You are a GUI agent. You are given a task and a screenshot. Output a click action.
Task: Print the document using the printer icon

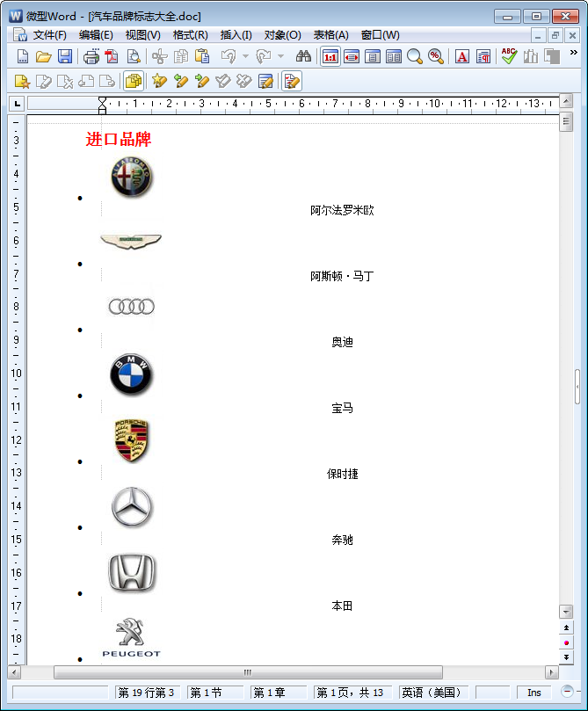(91, 56)
